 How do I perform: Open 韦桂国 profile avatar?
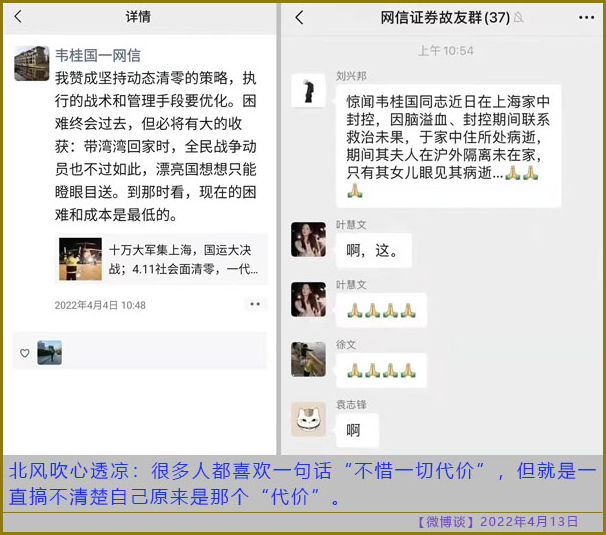point(32,63)
